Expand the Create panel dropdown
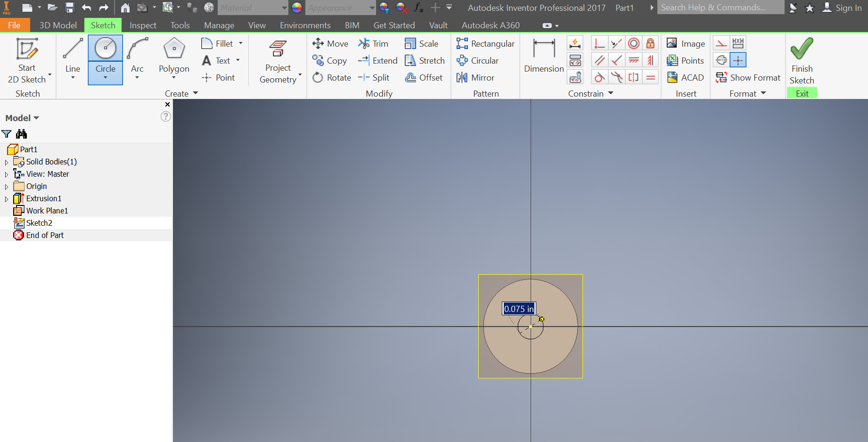The image size is (868, 442). pyautogui.click(x=196, y=93)
